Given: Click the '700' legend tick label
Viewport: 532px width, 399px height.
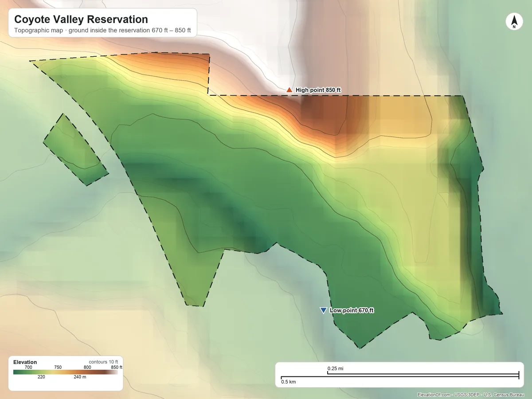Looking at the screenshot, I should pos(28,368).
